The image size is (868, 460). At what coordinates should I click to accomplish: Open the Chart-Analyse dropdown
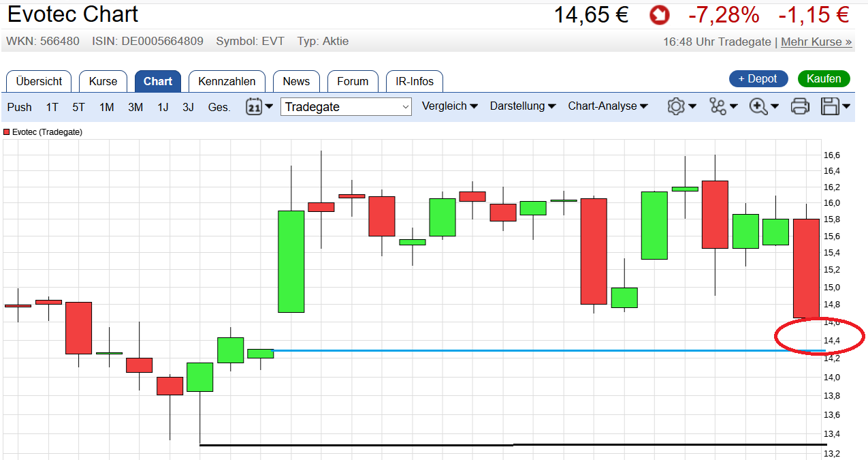(608, 106)
